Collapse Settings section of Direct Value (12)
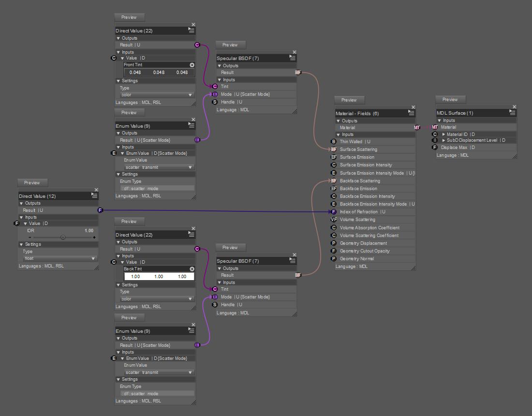 click(21, 244)
